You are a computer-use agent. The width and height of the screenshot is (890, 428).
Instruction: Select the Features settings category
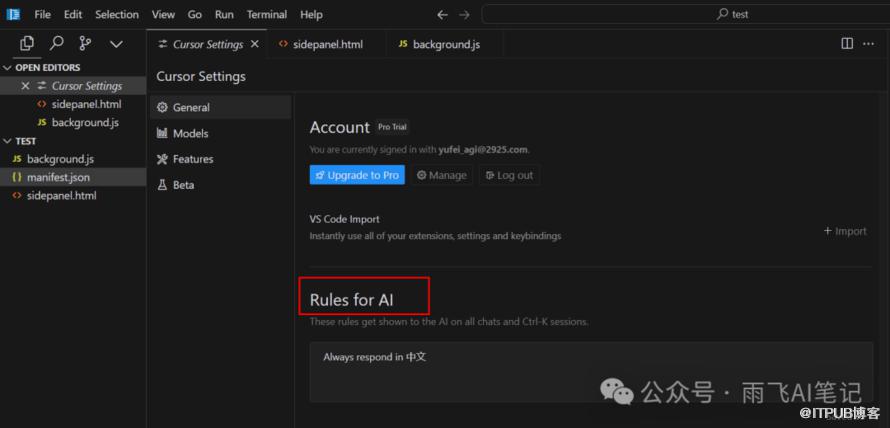tap(221, 159)
